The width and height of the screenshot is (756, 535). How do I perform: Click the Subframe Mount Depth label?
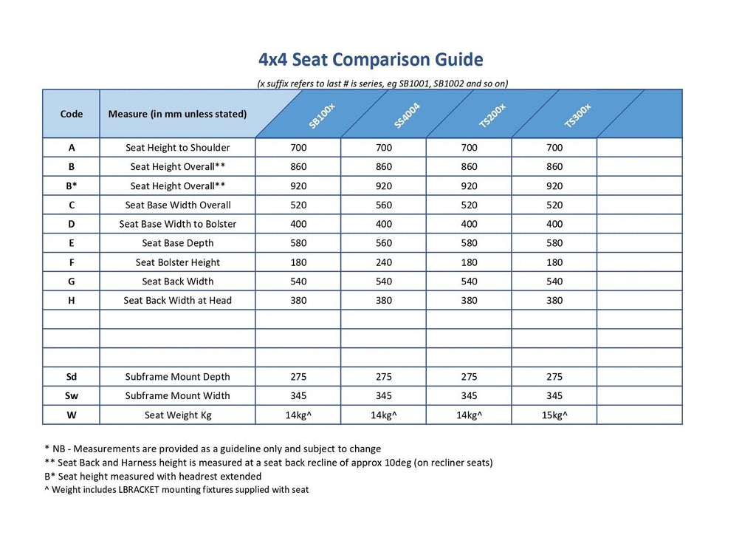(177, 377)
